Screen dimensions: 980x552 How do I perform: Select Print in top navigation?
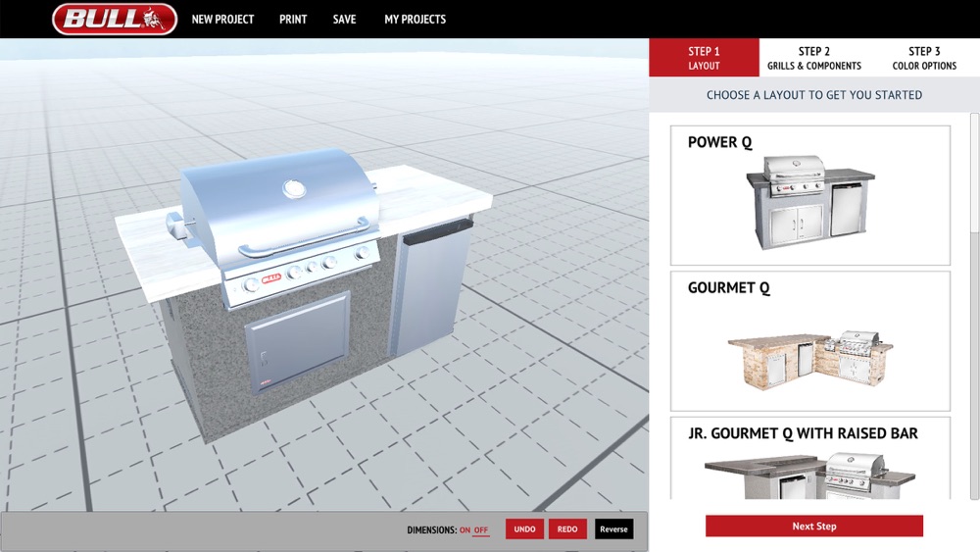point(293,20)
